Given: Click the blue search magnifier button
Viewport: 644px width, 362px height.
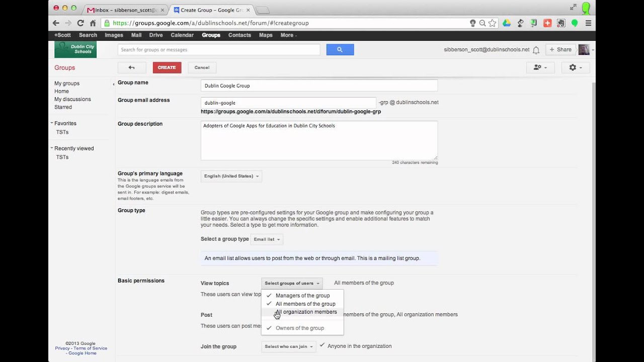Looking at the screenshot, I should [x=340, y=49].
